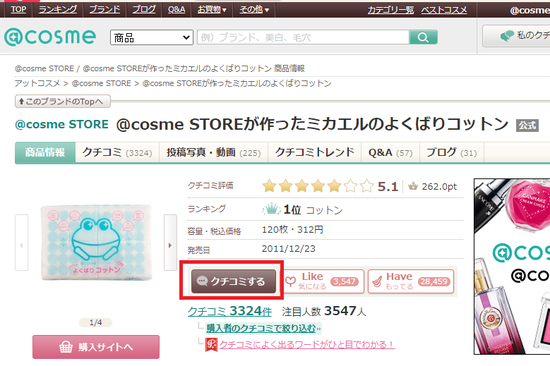Click the star rating icons
Viewport: 550px width, 366px height.
[318, 186]
